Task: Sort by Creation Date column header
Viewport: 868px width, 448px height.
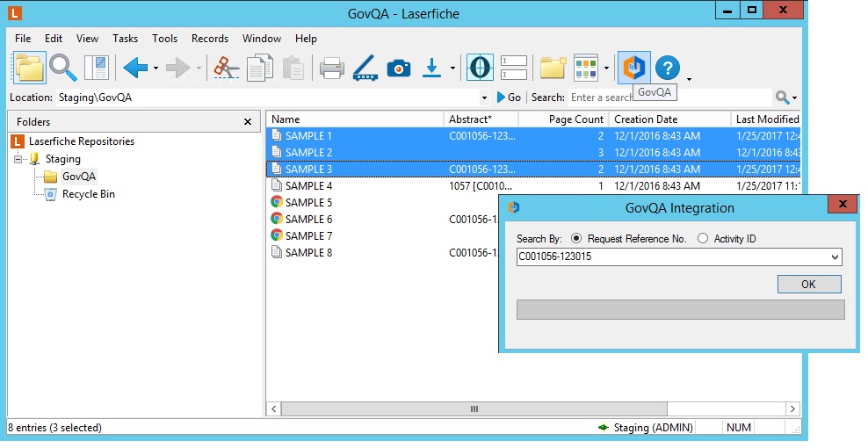Action: [x=669, y=119]
